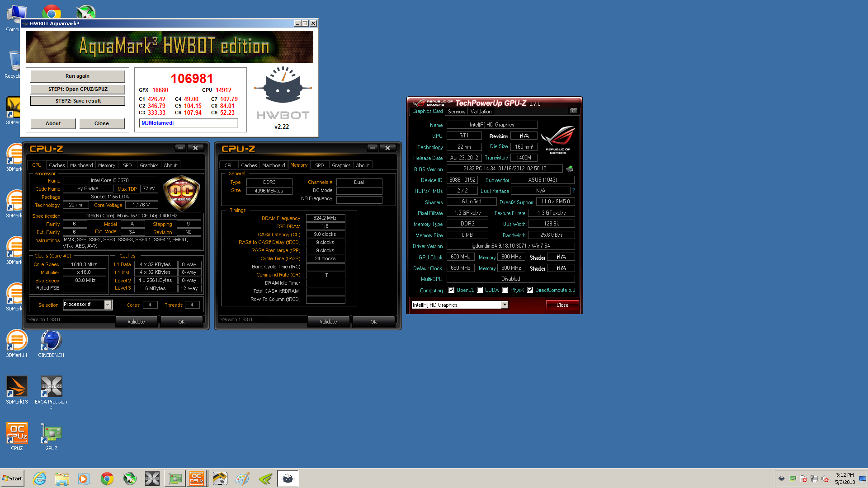Open the GPUZ desktop shortcut
868x488 pixels.
click(51, 437)
